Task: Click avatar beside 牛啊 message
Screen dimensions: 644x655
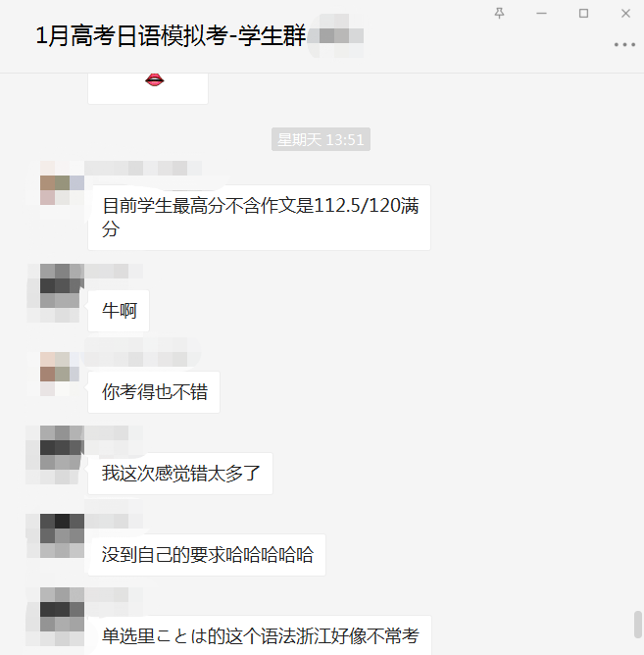Action: tap(62, 285)
